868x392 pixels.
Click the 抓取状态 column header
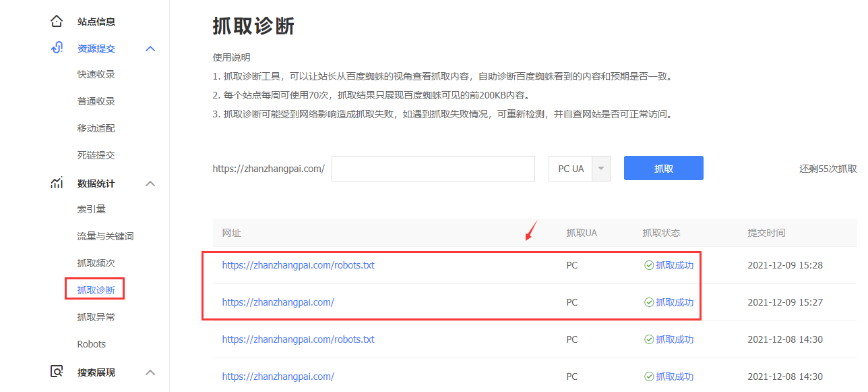tap(662, 233)
